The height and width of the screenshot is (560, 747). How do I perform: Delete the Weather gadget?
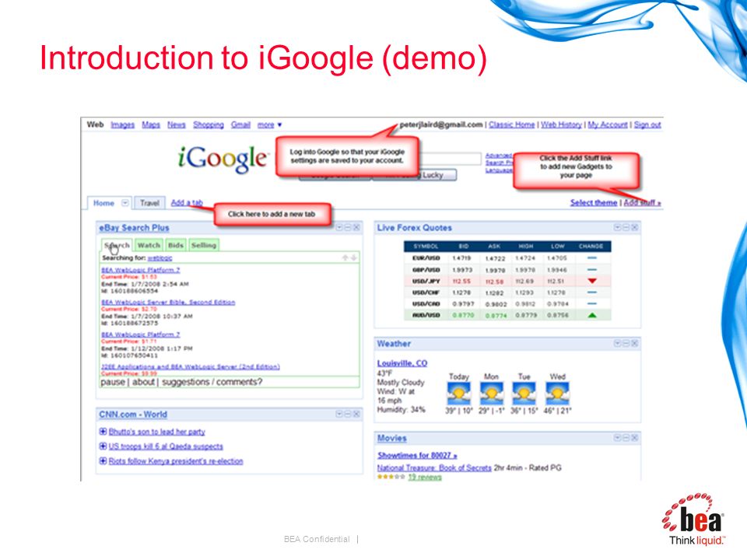[x=635, y=343]
